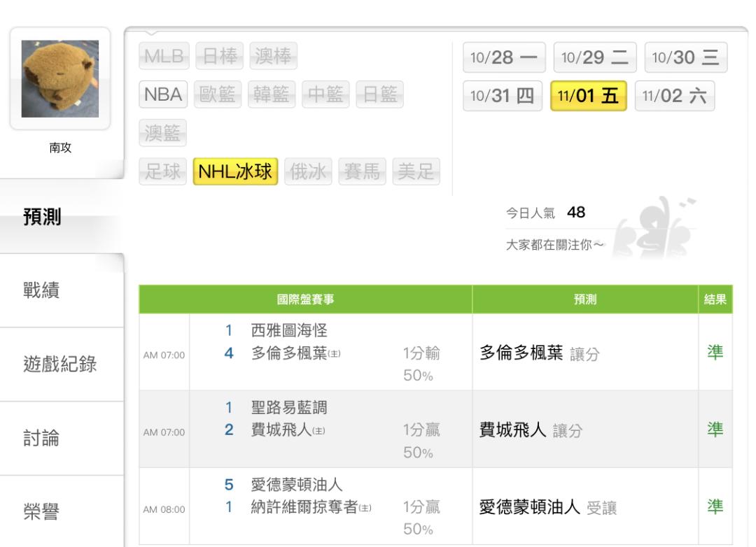Click the 準 result for 愛德蒙頓油人 game

(715, 506)
